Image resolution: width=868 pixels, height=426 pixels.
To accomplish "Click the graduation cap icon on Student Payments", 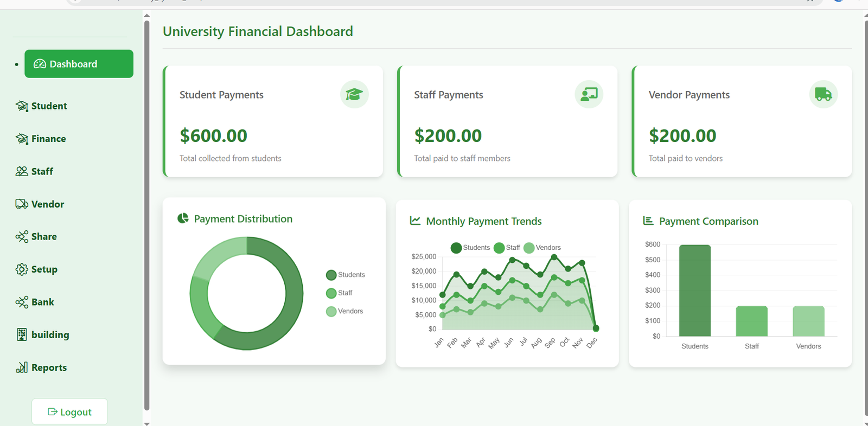I will (354, 94).
